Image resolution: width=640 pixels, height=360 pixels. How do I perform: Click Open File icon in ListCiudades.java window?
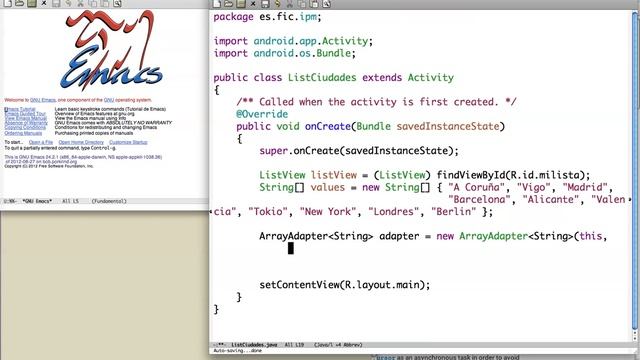(229, 4)
